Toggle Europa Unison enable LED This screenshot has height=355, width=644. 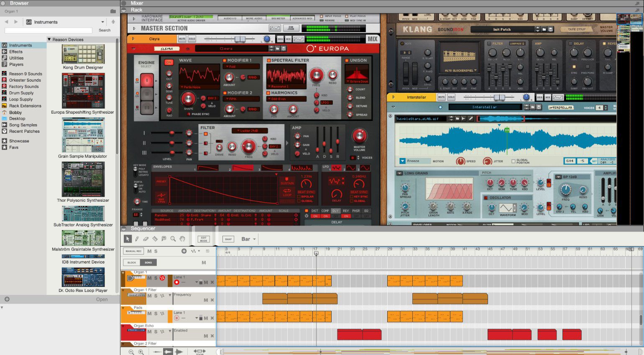click(x=347, y=61)
